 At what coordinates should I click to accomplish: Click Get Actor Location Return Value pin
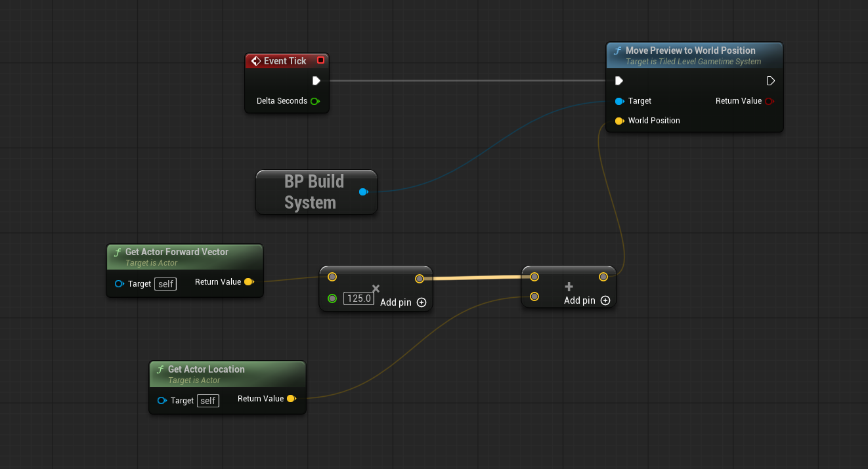point(292,399)
